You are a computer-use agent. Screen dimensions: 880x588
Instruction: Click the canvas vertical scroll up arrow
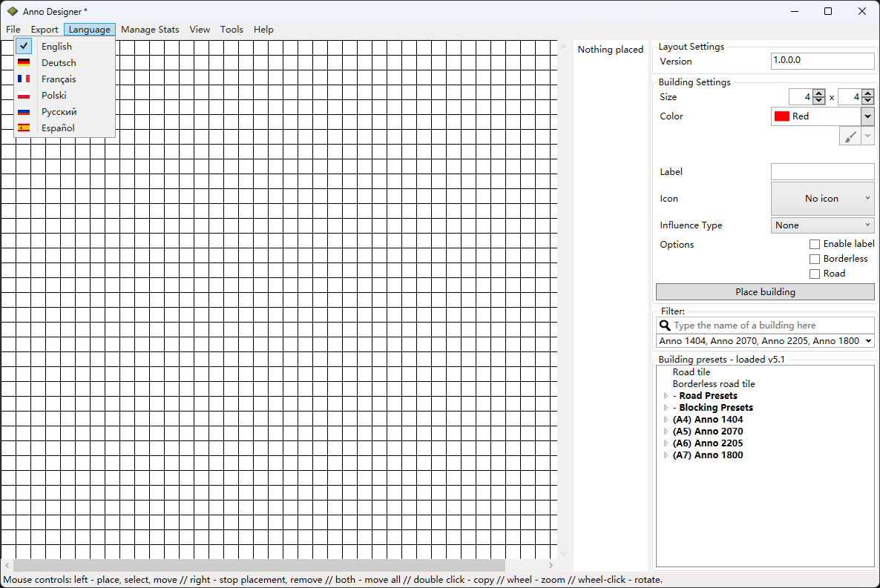[563, 47]
